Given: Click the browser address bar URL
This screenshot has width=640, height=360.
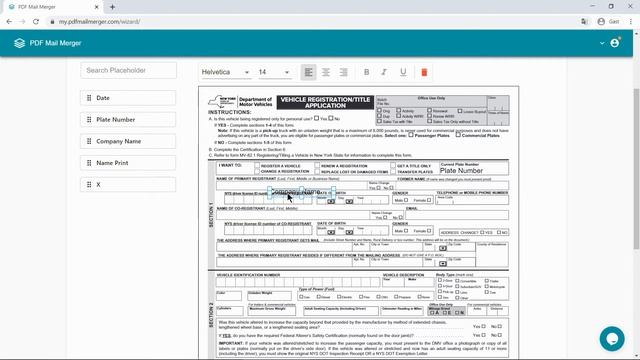Looking at the screenshot, I should coord(99,22).
